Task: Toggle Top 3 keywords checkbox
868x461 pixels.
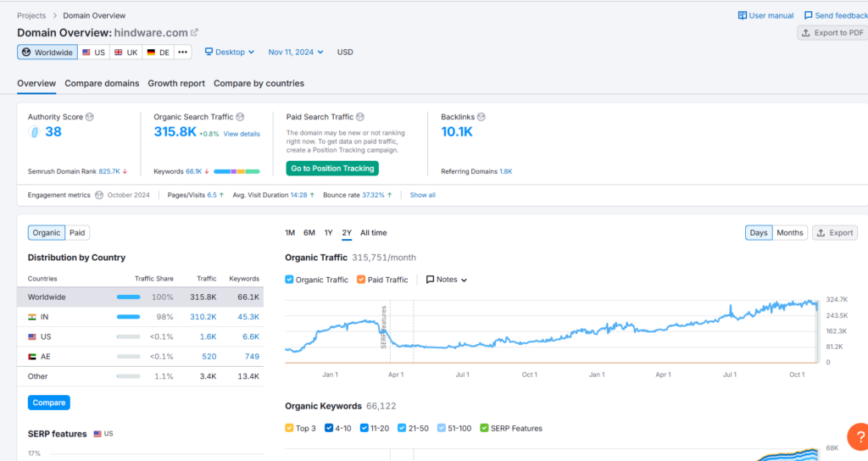Action: [289, 428]
